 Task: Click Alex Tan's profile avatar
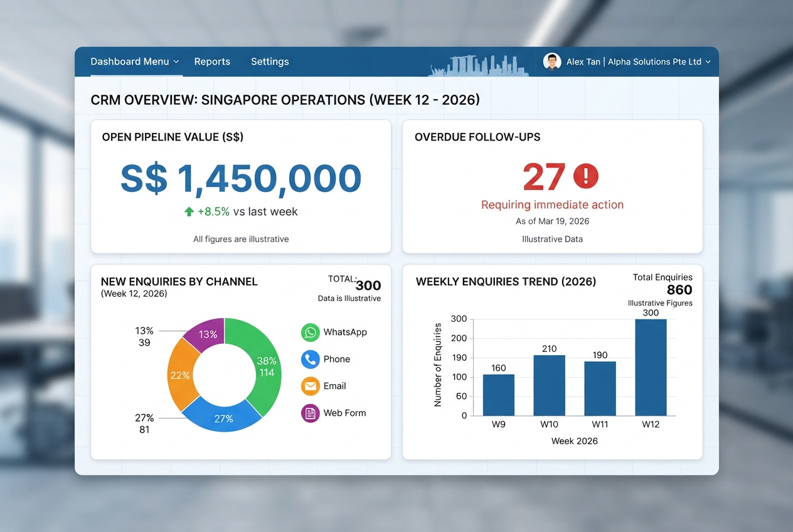pyautogui.click(x=552, y=61)
